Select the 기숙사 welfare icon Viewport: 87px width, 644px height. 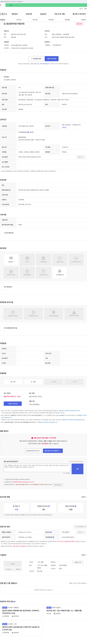coord(27,260)
